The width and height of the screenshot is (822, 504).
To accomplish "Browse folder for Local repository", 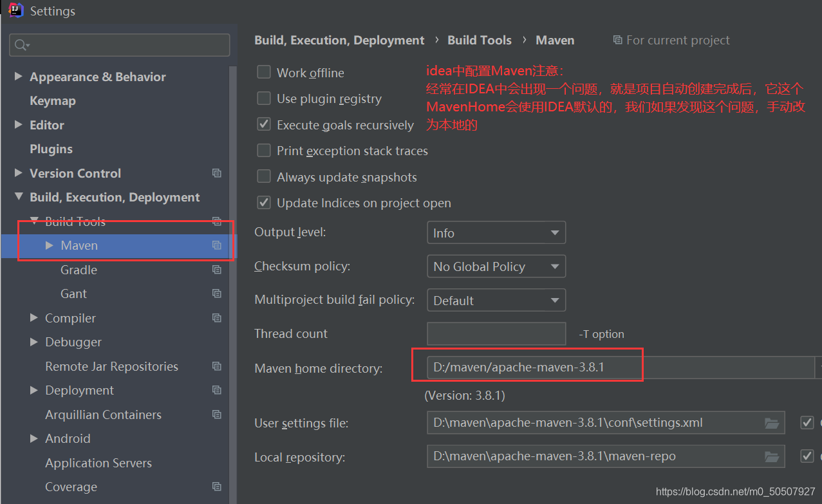I will click(772, 456).
